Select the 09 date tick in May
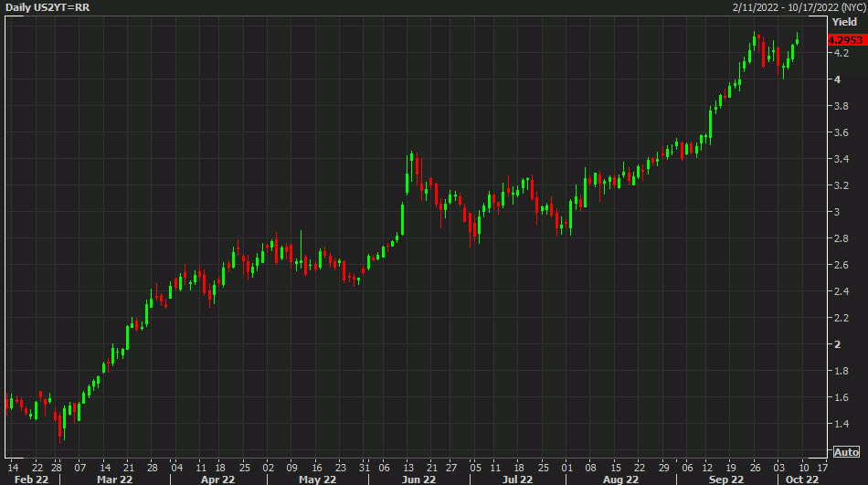The image size is (868, 485). click(292, 468)
